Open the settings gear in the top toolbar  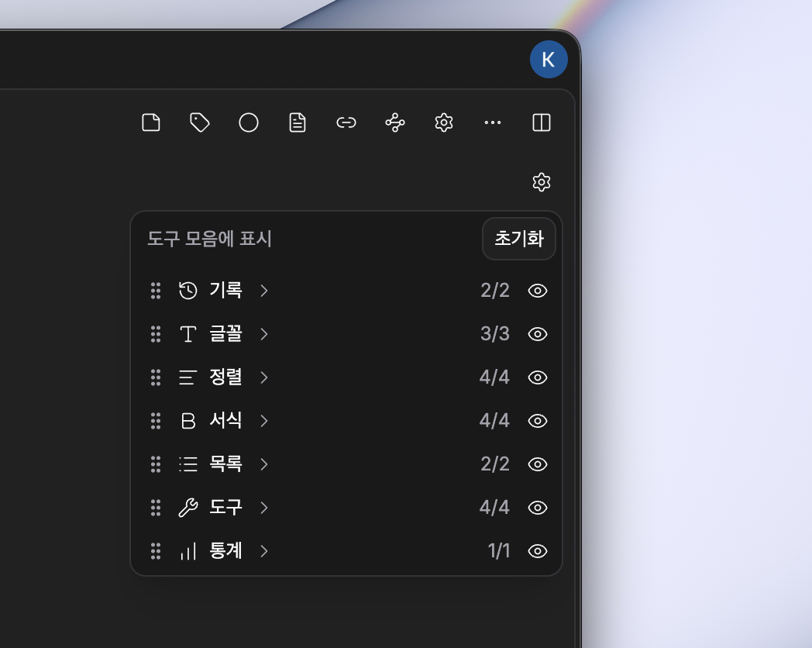click(x=443, y=122)
